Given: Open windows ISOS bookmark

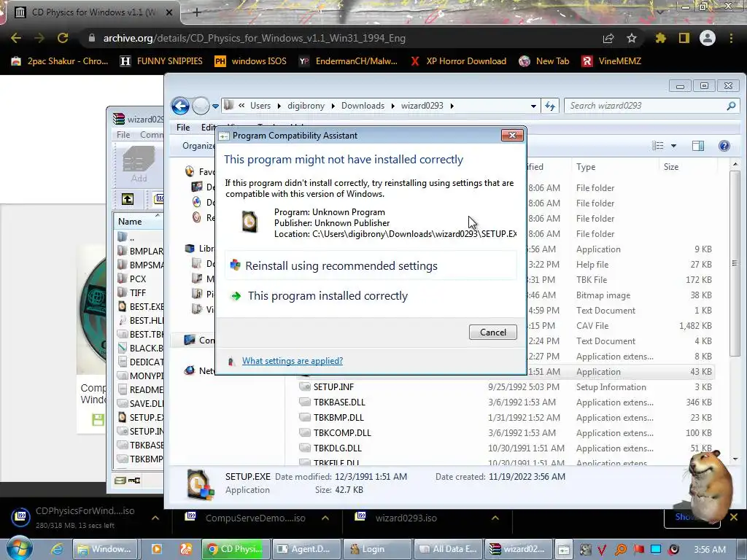Looking at the screenshot, I should coord(251,61).
